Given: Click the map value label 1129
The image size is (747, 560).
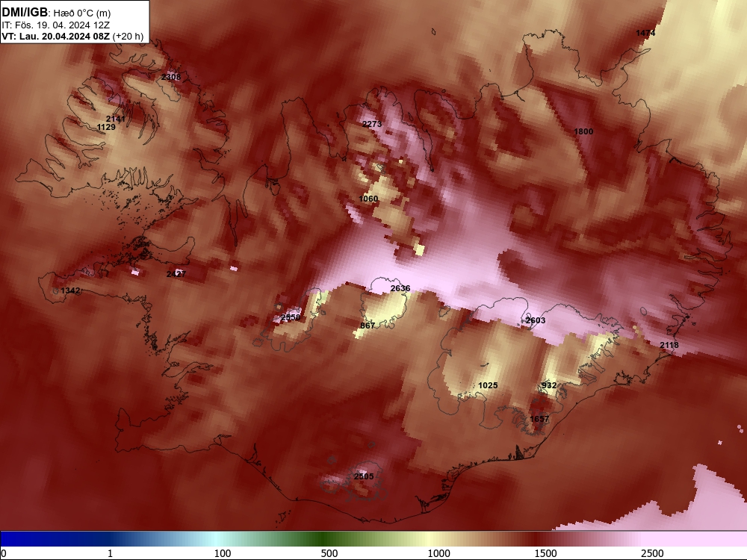Looking at the screenshot, I should 106,127.
